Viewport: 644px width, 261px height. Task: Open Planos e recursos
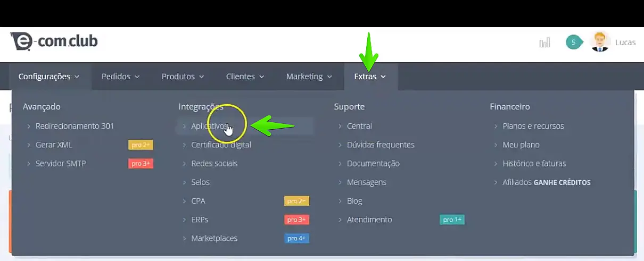coord(533,126)
